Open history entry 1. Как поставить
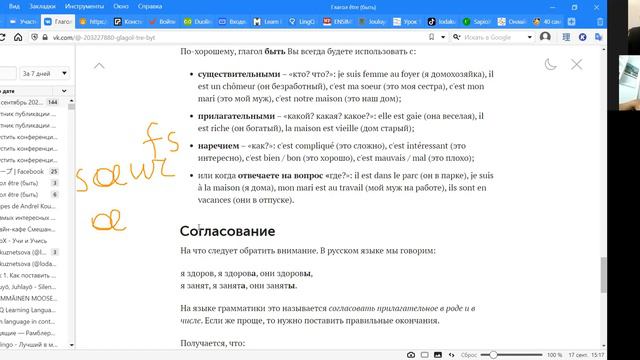 tap(29, 276)
